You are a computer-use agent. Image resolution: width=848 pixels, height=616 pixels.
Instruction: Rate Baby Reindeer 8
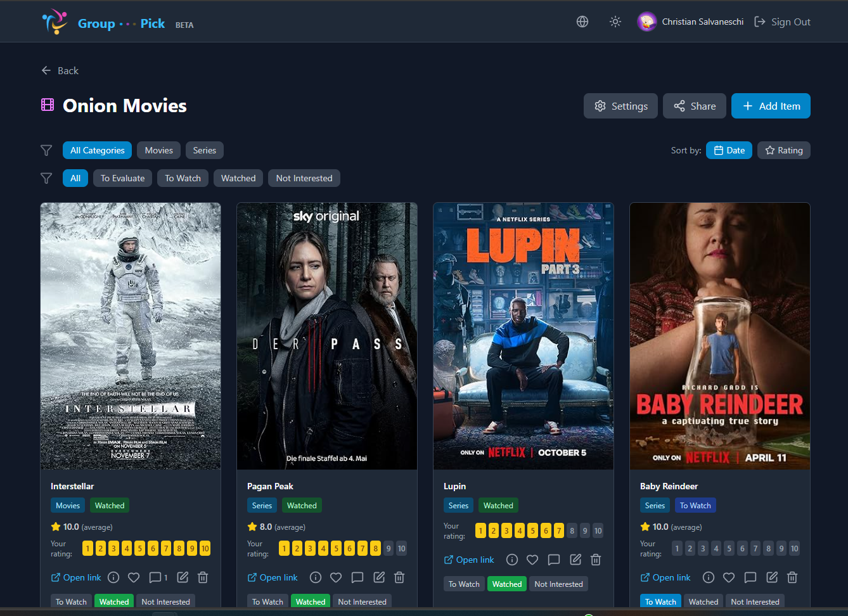pos(768,548)
